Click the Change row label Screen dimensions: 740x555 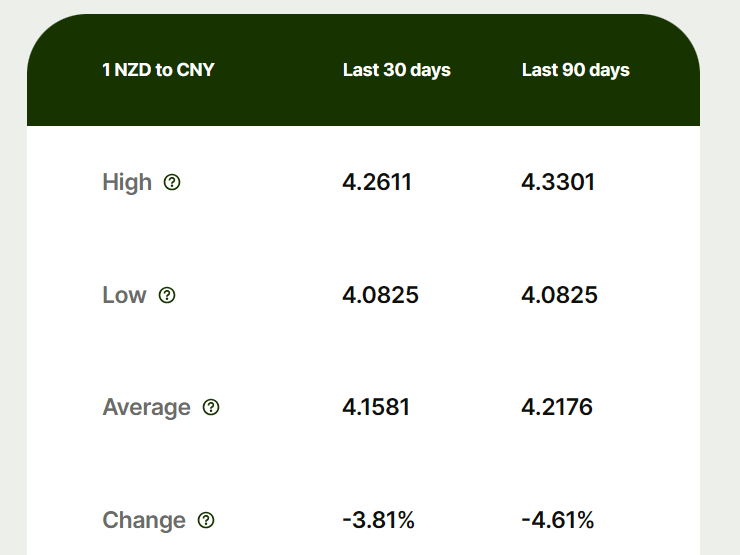tap(144, 520)
